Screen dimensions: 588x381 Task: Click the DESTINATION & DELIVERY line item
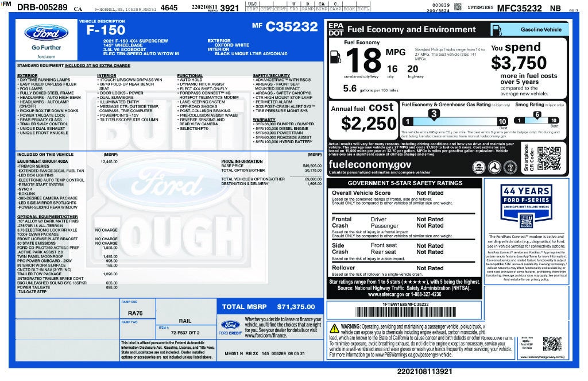point(271,184)
